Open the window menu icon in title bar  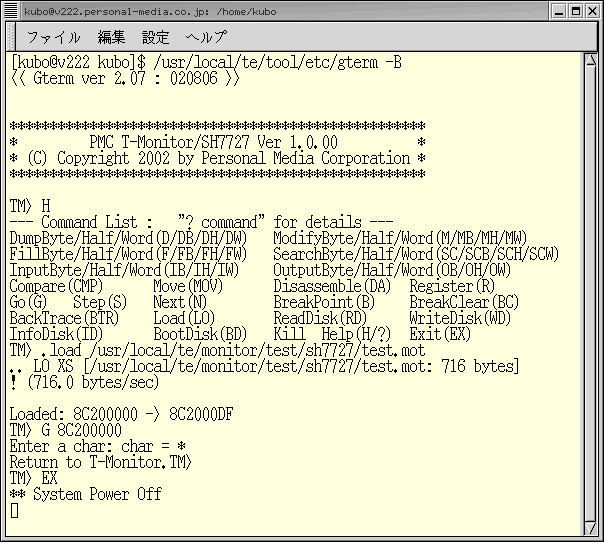pyautogui.click(x=11, y=11)
